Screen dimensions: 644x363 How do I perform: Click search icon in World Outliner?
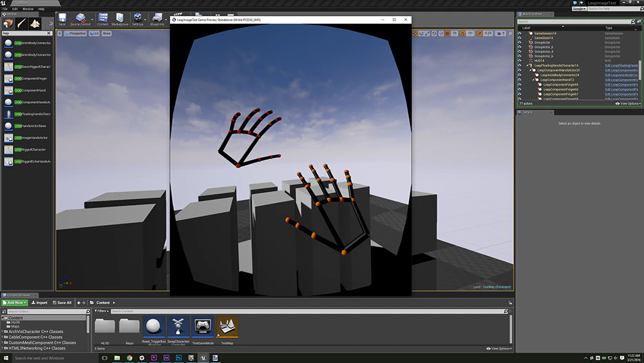(633, 21)
